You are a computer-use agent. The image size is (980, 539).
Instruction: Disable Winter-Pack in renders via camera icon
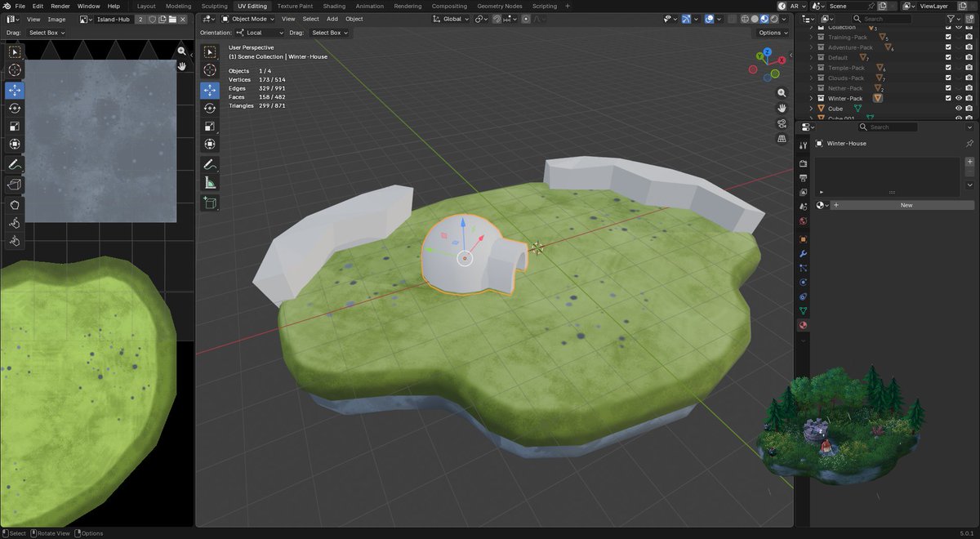coord(969,98)
